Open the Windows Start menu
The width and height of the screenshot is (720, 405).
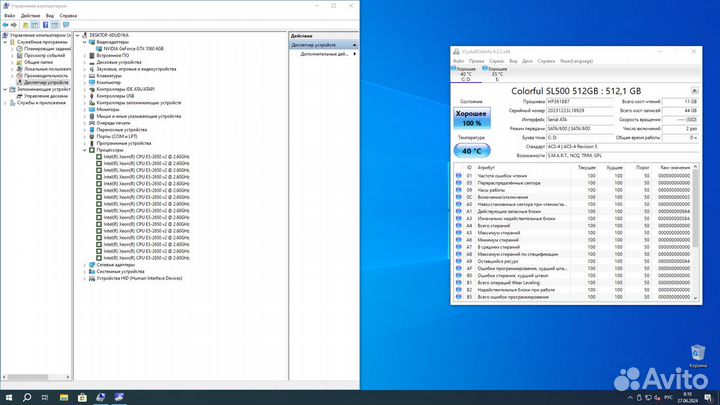pos(9,396)
